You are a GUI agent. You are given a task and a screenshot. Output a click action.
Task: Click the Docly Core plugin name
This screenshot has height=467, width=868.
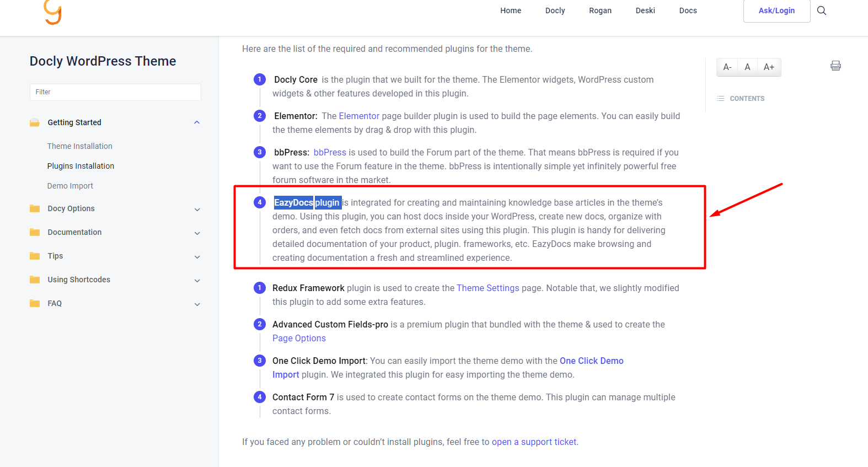296,79
